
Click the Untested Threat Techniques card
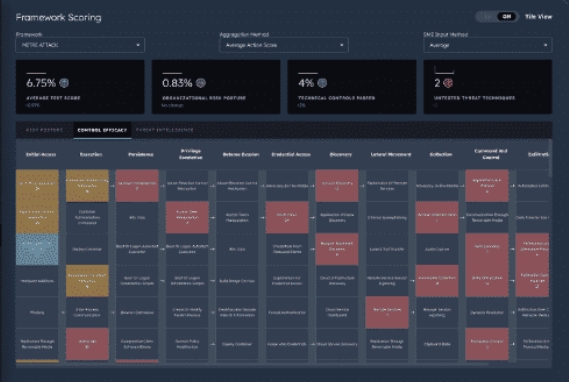coord(488,87)
